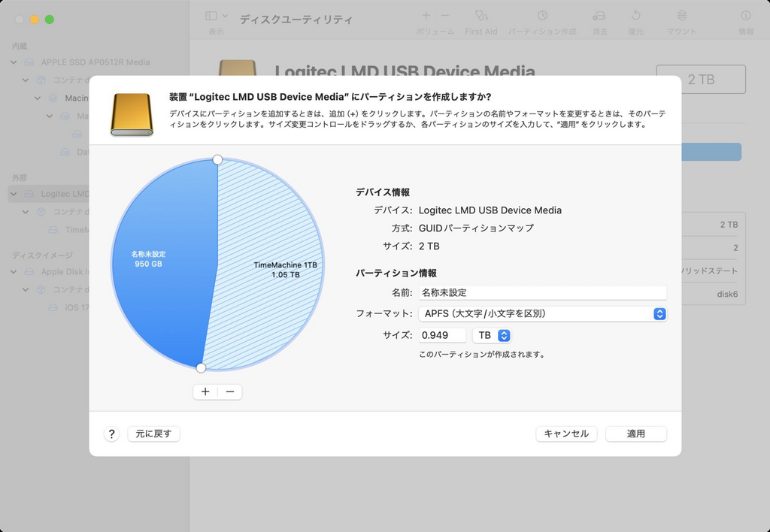This screenshot has width=770, height=532.
Task: Collapse the APPLE SSD AP0512R Media row
Action: 14,62
